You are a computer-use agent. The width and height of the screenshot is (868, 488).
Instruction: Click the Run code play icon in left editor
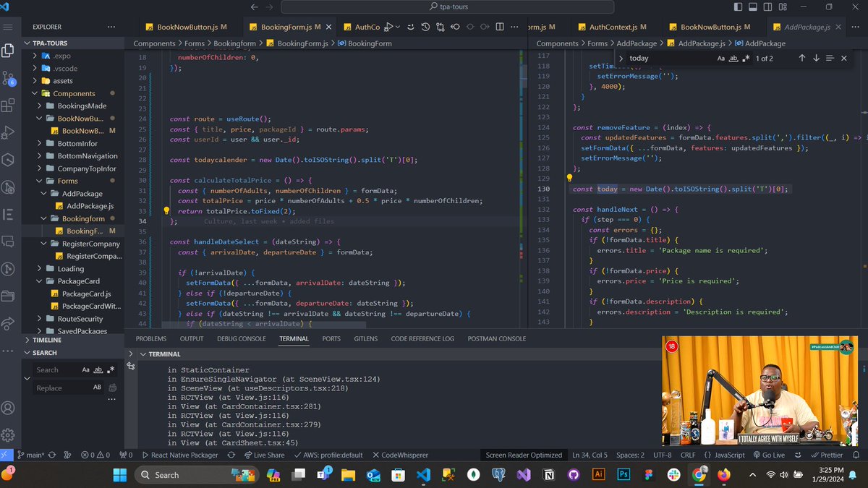coord(390,27)
